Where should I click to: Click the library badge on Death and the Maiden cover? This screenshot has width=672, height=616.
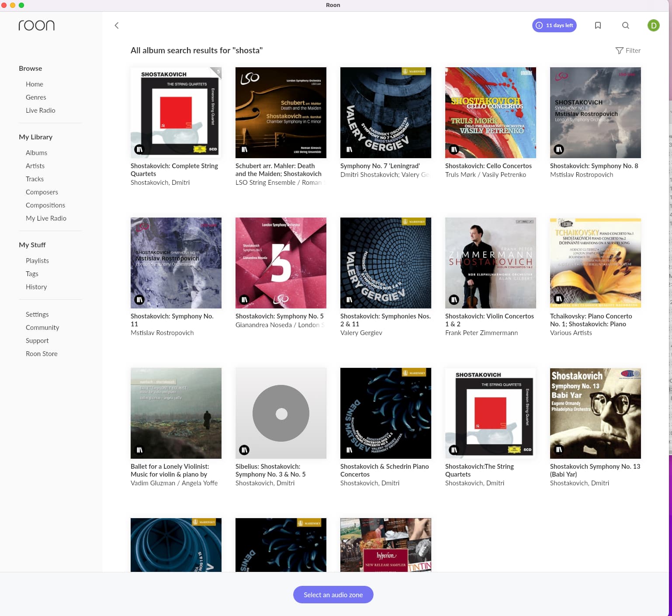(244, 149)
